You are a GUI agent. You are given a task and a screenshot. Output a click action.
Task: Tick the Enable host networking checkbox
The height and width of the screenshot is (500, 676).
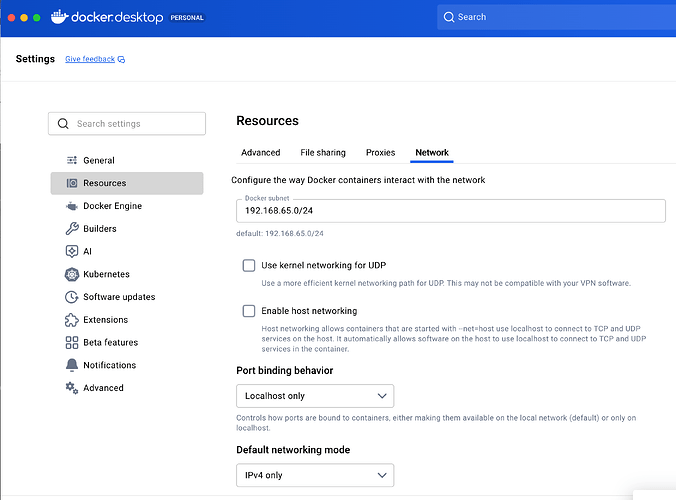click(x=249, y=311)
